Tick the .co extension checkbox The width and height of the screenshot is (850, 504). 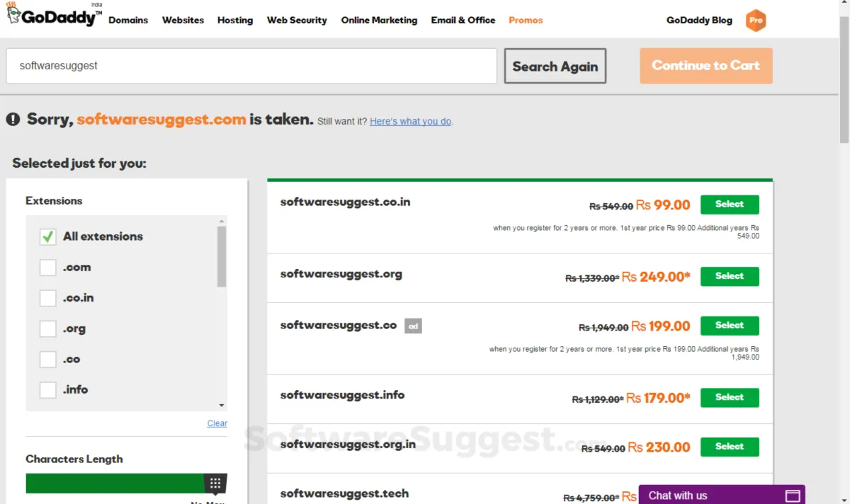48,359
